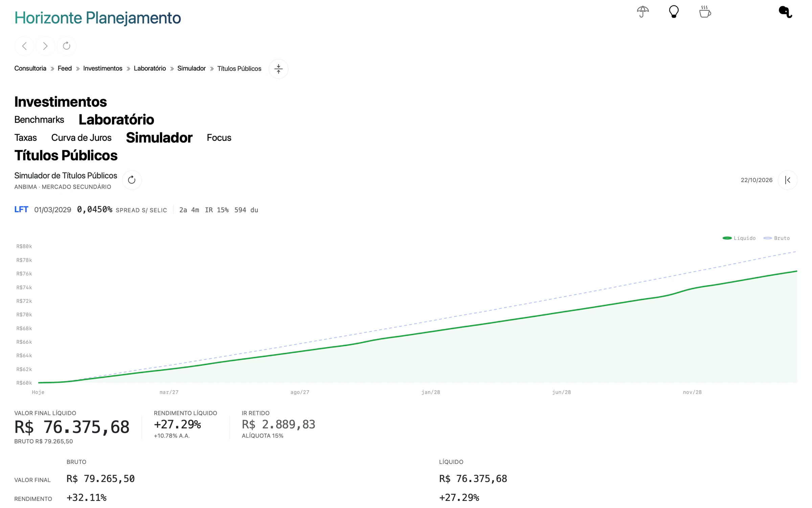Open the Curva de Juros tab
The width and height of the screenshot is (812, 508).
[81, 137]
